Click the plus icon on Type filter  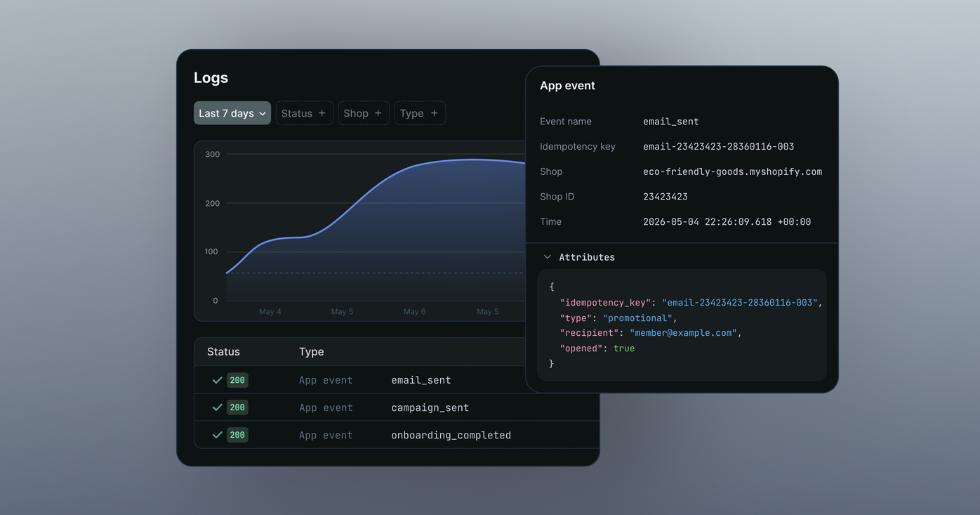[435, 113]
